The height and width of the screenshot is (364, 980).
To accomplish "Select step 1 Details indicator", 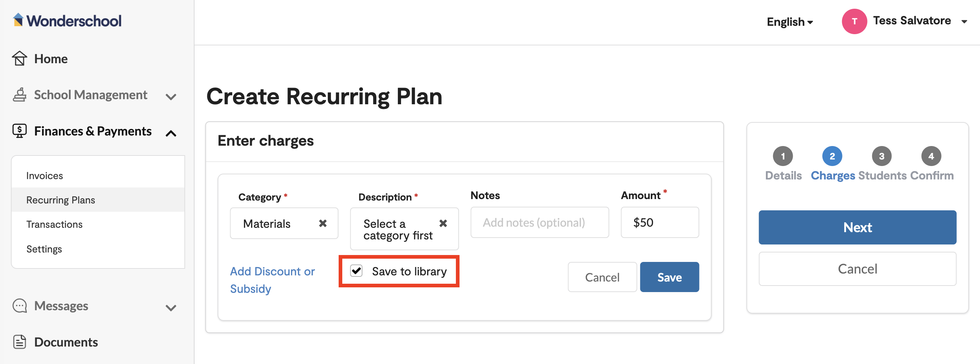I will click(x=783, y=156).
